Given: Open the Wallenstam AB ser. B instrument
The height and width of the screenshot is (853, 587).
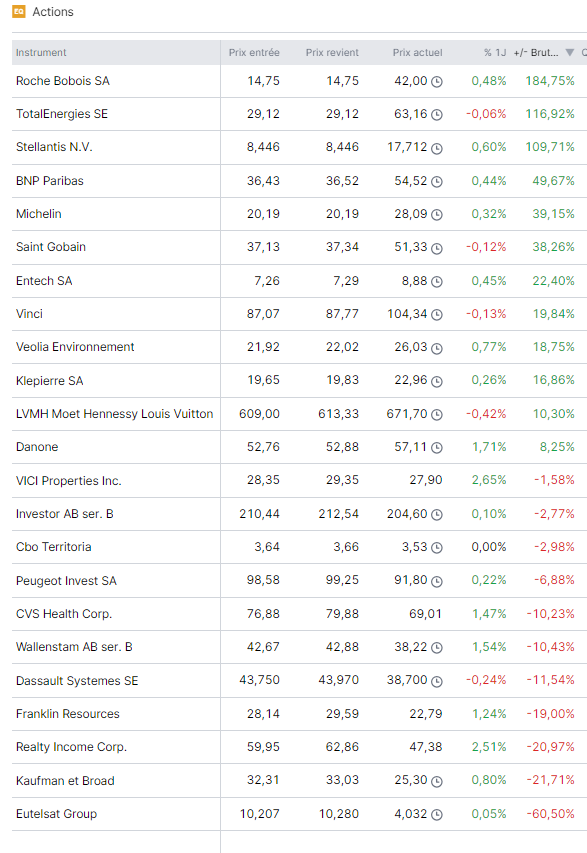Looking at the screenshot, I should pos(74,647).
